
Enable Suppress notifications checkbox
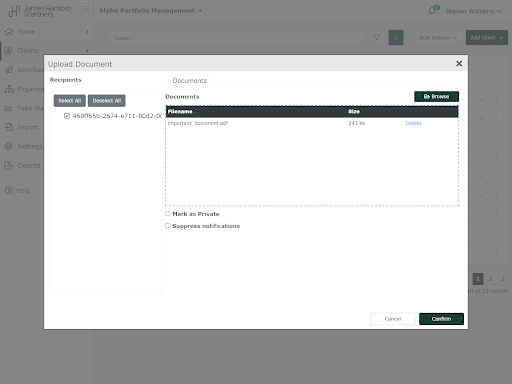tap(168, 226)
